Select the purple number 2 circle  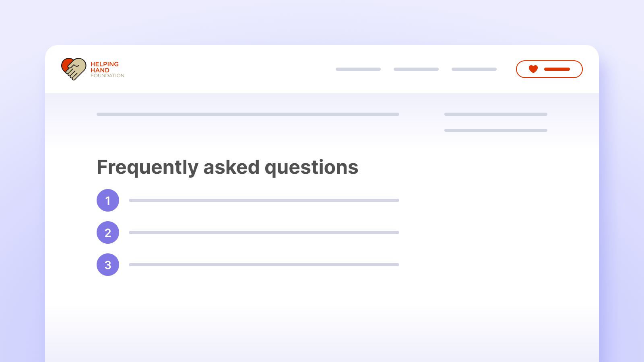pos(108,232)
